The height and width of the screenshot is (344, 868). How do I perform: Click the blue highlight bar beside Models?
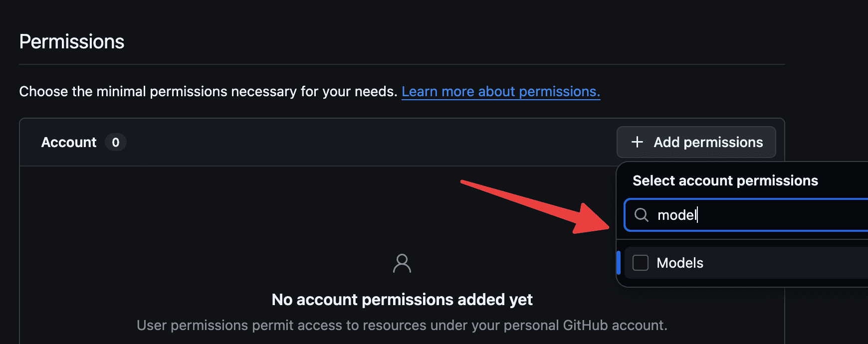pos(619,263)
